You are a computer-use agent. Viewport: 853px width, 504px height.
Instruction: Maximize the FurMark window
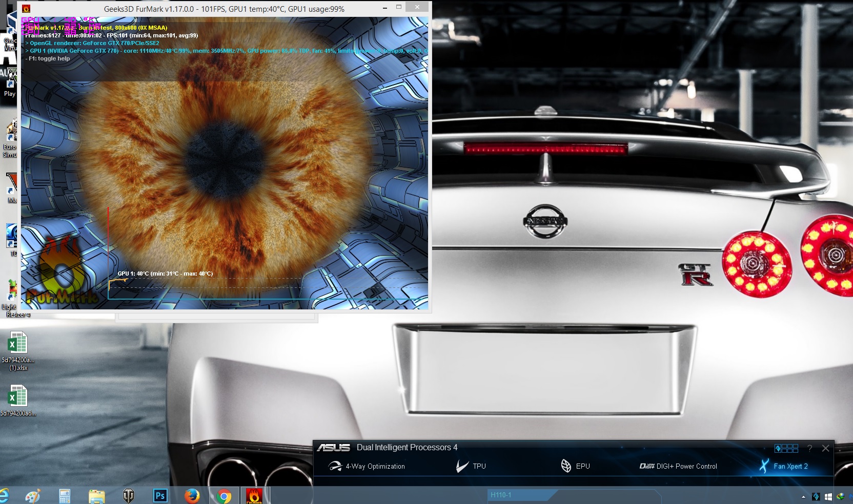tap(399, 7)
